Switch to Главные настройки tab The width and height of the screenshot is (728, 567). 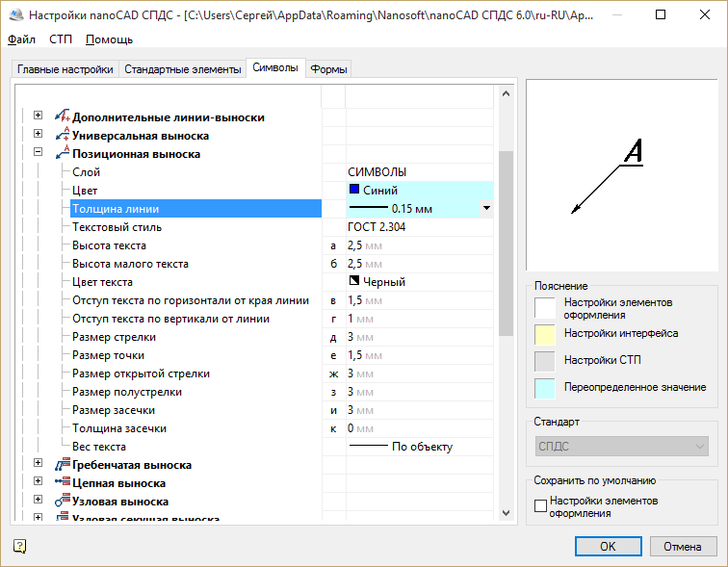[x=65, y=69]
